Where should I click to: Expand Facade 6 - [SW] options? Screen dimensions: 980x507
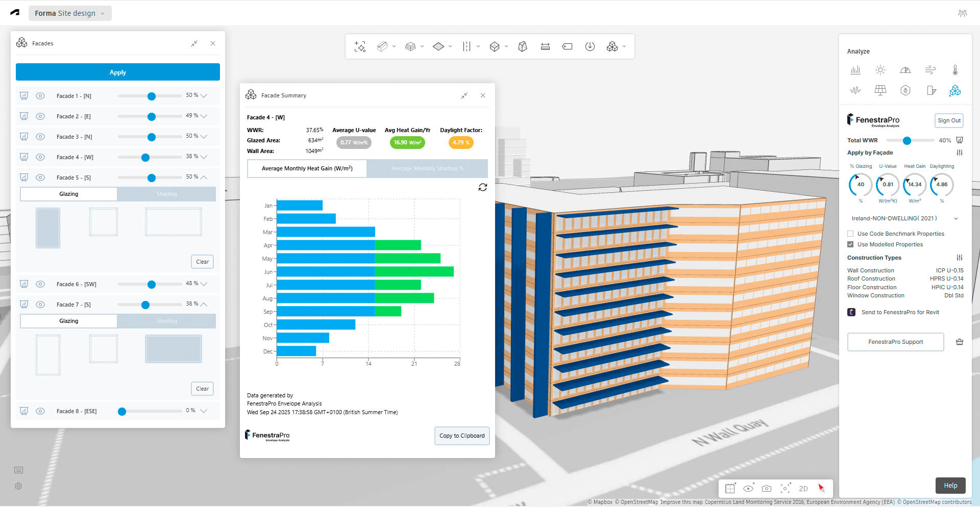point(204,284)
